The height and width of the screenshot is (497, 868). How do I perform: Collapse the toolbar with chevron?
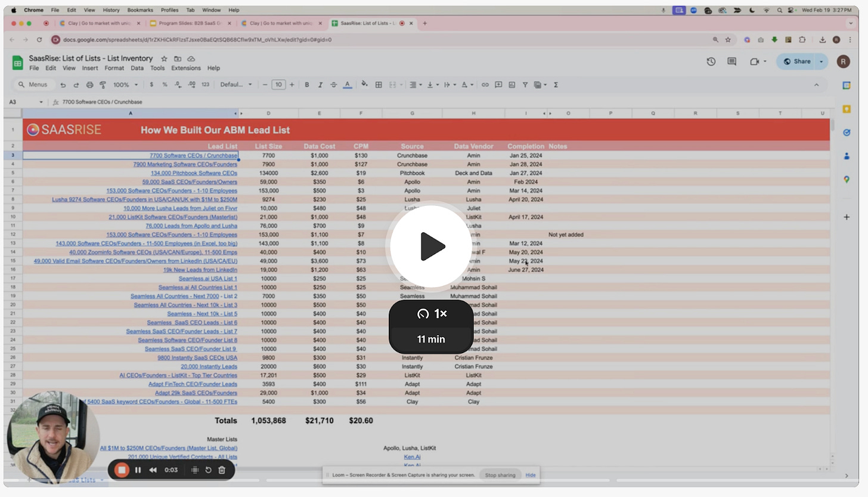(816, 85)
